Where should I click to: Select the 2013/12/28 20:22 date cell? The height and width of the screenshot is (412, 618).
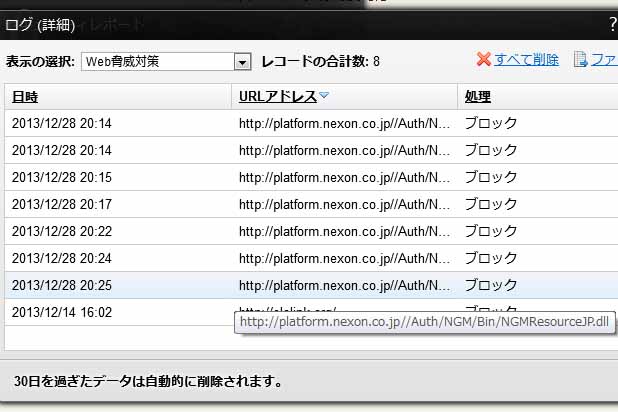pos(62,231)
